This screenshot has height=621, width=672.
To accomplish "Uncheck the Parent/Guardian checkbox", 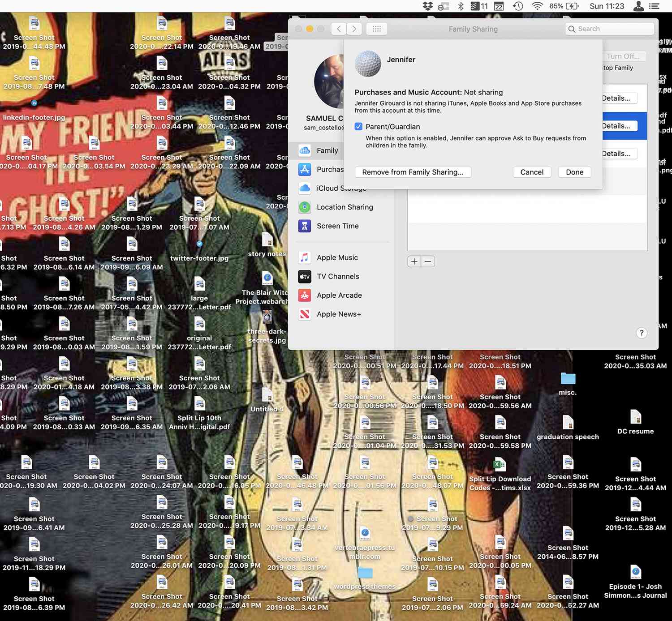I will (x=358, y=127).
